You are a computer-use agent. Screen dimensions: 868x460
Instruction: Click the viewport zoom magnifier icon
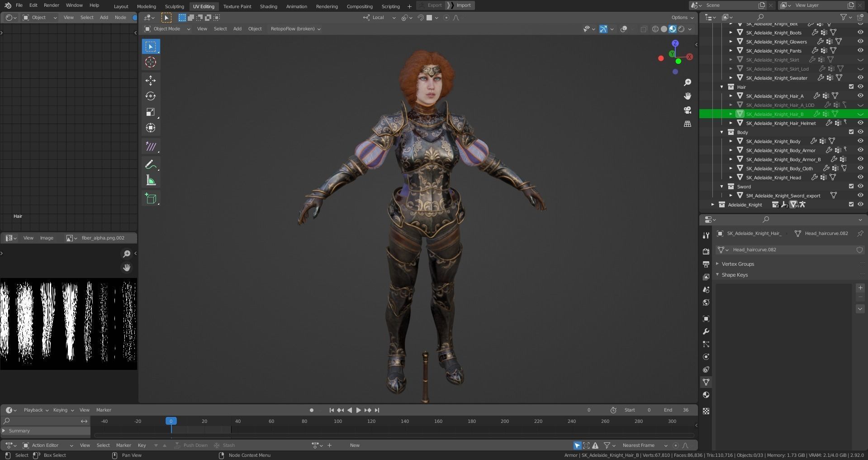pos(688,82)
